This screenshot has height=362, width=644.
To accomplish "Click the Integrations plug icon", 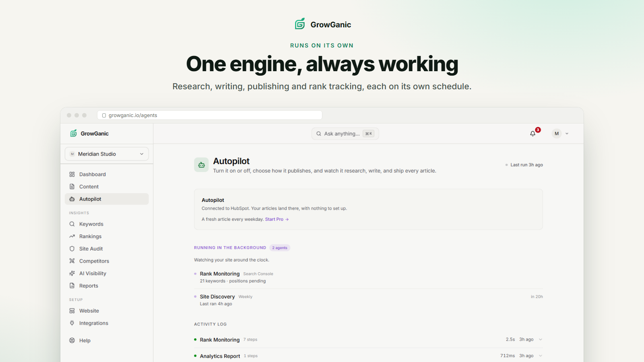I will pos(72,323).
